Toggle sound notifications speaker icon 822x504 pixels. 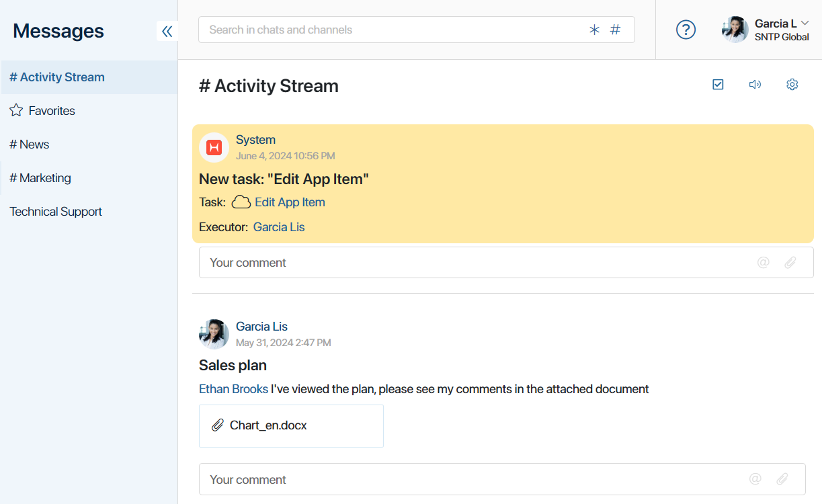pos(755,85)
